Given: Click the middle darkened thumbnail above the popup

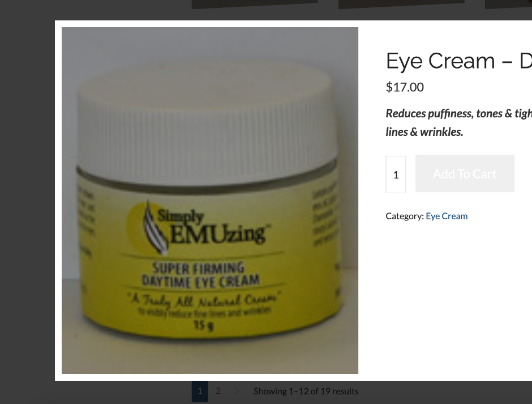Looking at the screenshot, I should tap(401, 4).
